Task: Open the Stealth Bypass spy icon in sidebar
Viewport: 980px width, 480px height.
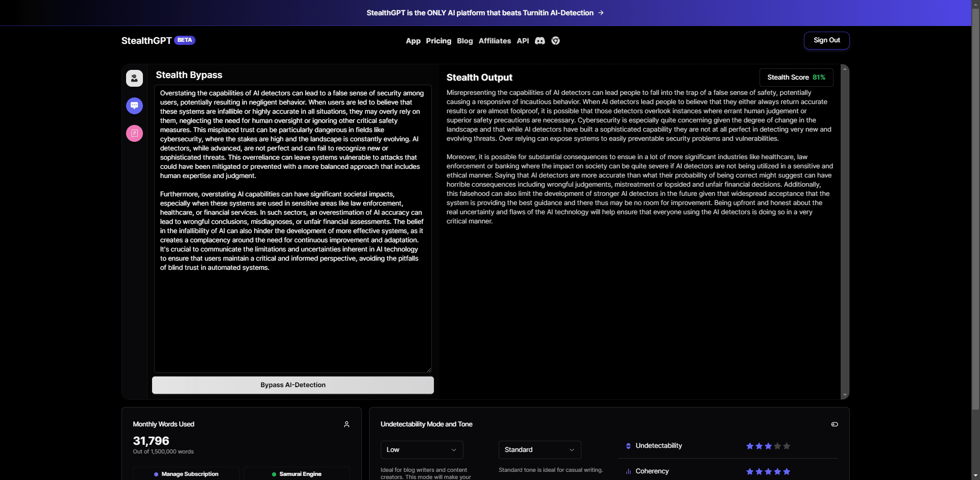Action: click(134, 78)
